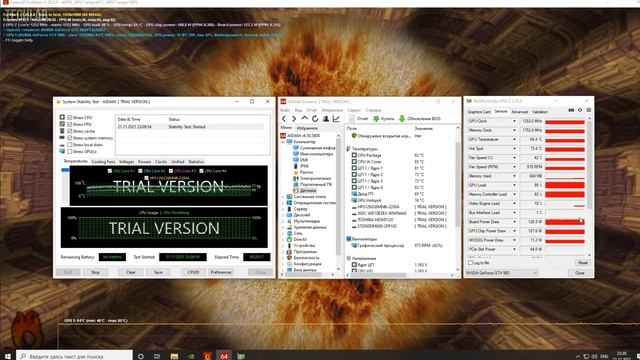
Task: Open Windows Start menu
Action: pos(8,356)
